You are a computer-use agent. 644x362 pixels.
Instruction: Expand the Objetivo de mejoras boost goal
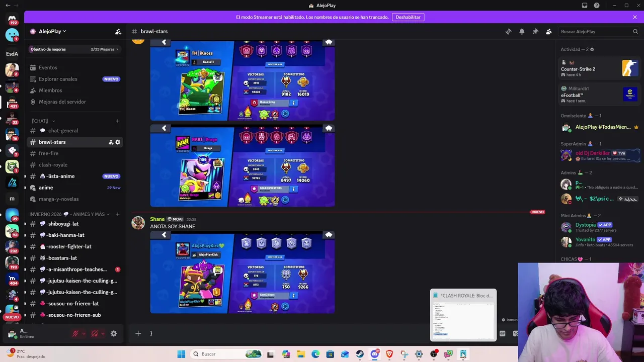(74, 49)
